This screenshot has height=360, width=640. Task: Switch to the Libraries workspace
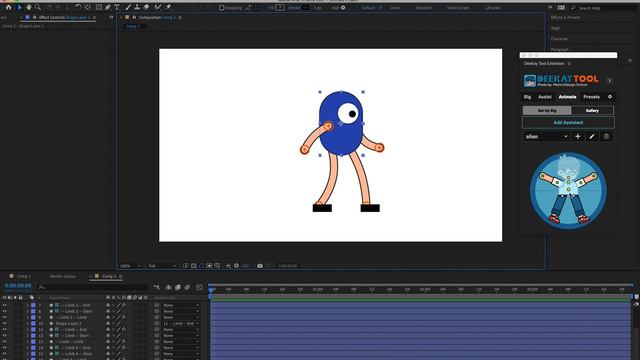493,8
